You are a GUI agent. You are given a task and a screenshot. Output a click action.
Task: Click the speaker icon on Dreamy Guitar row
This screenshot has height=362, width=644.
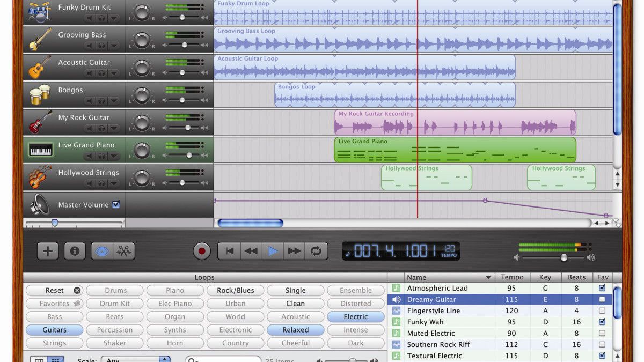tap(397, 300)
